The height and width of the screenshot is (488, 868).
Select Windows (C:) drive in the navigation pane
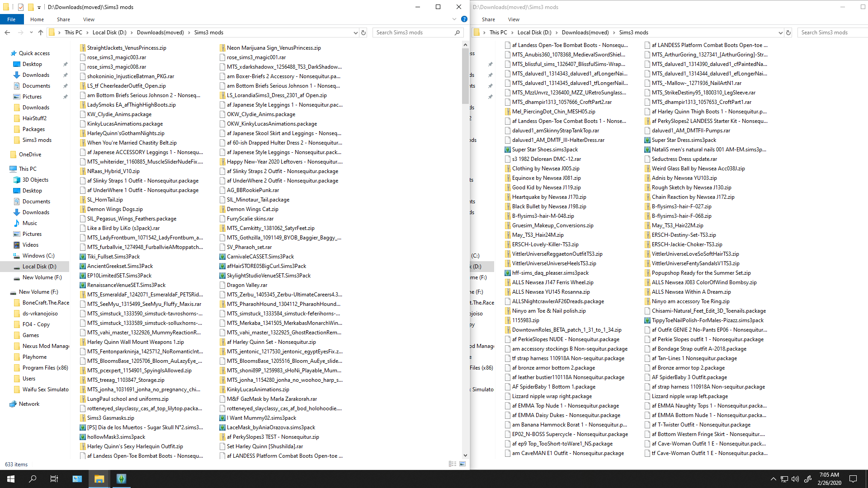click(x=38, y=256)
